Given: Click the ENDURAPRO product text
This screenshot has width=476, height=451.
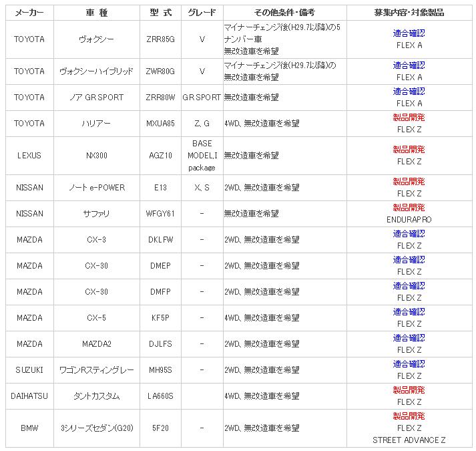Looking at the screenshot, I should tap(409, 220).
